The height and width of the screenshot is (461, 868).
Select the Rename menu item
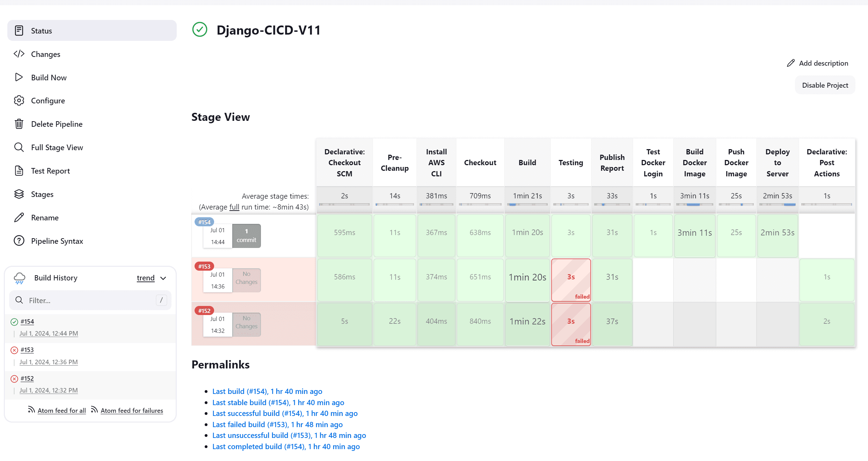(x=45, y=217)
